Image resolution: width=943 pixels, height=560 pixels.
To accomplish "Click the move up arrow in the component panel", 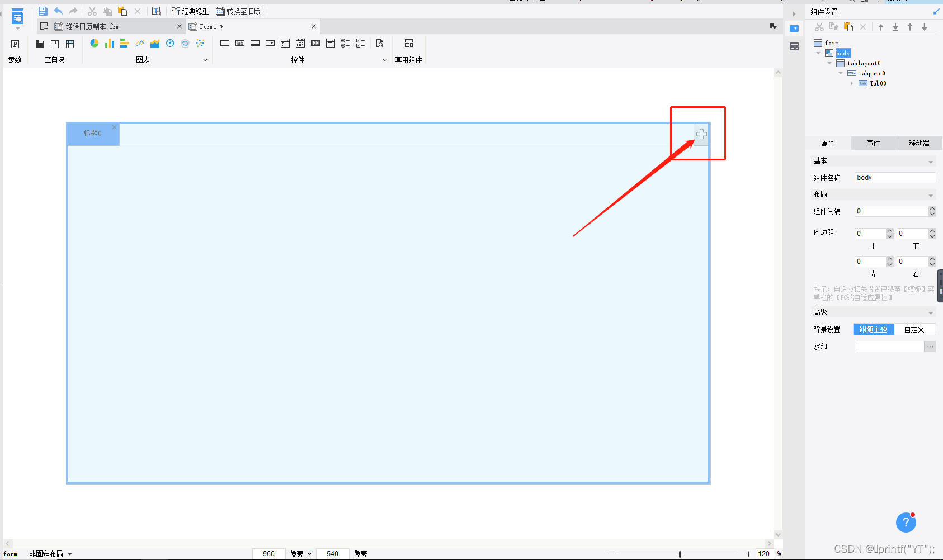I will (x=910, y=27).
